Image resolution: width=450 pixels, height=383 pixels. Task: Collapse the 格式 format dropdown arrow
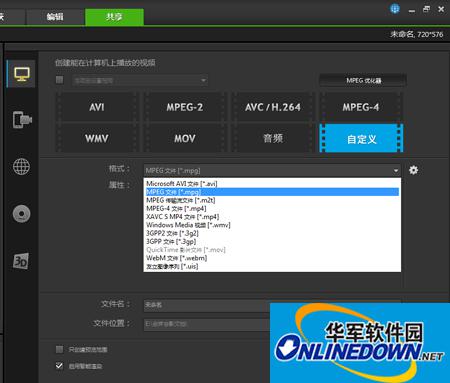coord(396,170)
